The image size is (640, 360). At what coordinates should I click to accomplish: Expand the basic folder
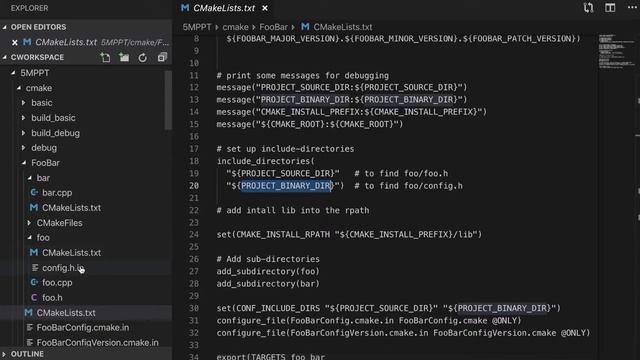click(24, 103)
